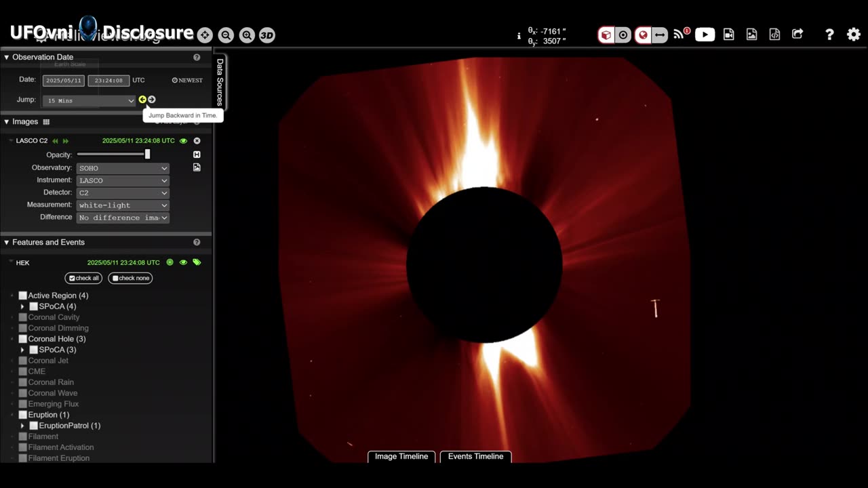Check the Active Region (4) checkbox
868x488 pixels.
pyautogui.click(x=23, y=296)
